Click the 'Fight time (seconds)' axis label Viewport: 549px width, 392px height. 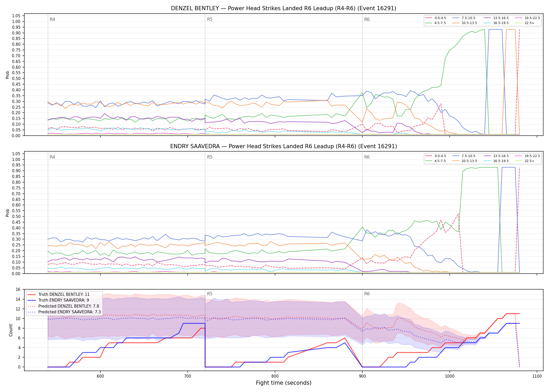tap(284, 383)
